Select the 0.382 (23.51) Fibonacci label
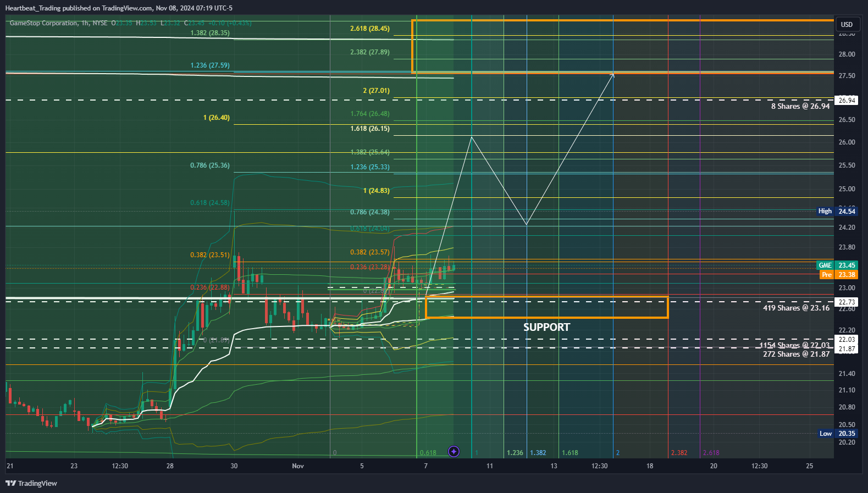 point(210,255)
